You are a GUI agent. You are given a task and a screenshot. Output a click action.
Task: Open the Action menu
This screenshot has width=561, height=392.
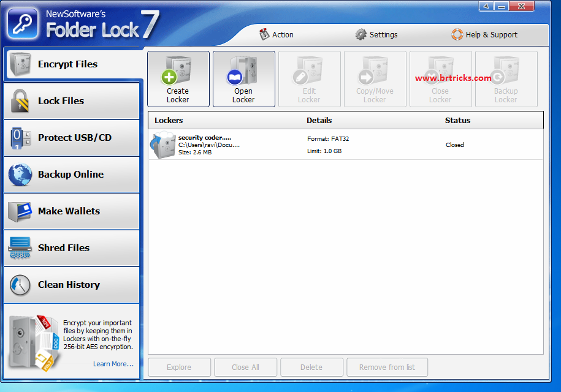(x=276, y=35)
